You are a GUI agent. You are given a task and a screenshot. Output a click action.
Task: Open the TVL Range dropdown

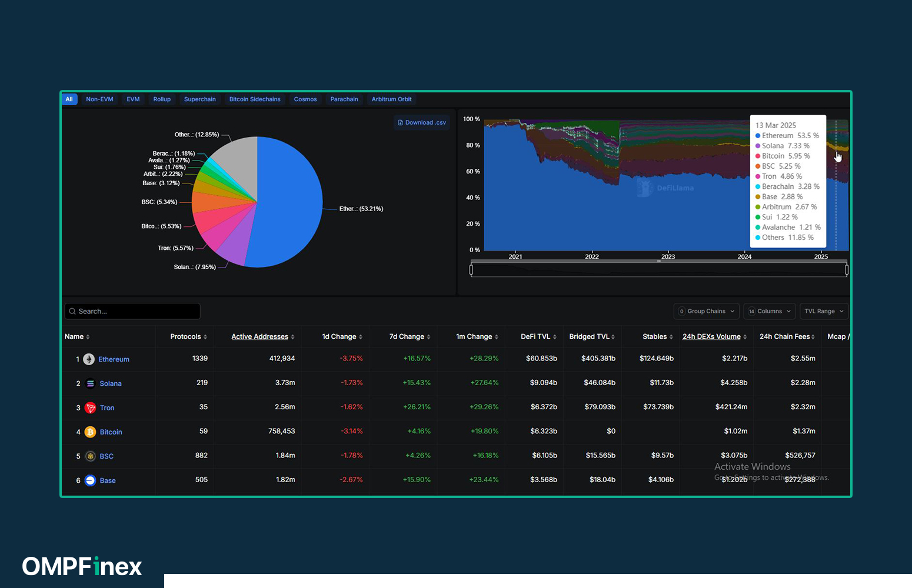pos(824,311)
